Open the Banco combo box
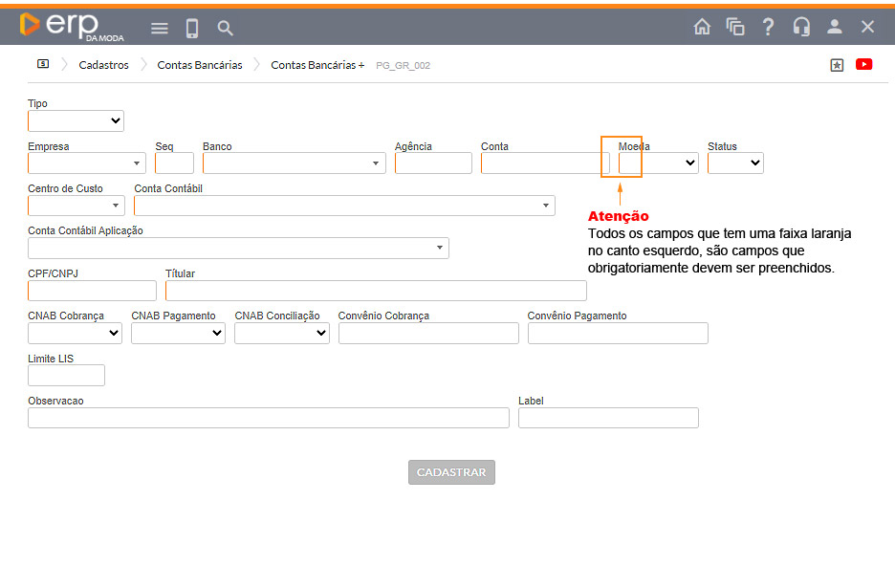This screenshot has width=895, height=588. tap(294, 163)
